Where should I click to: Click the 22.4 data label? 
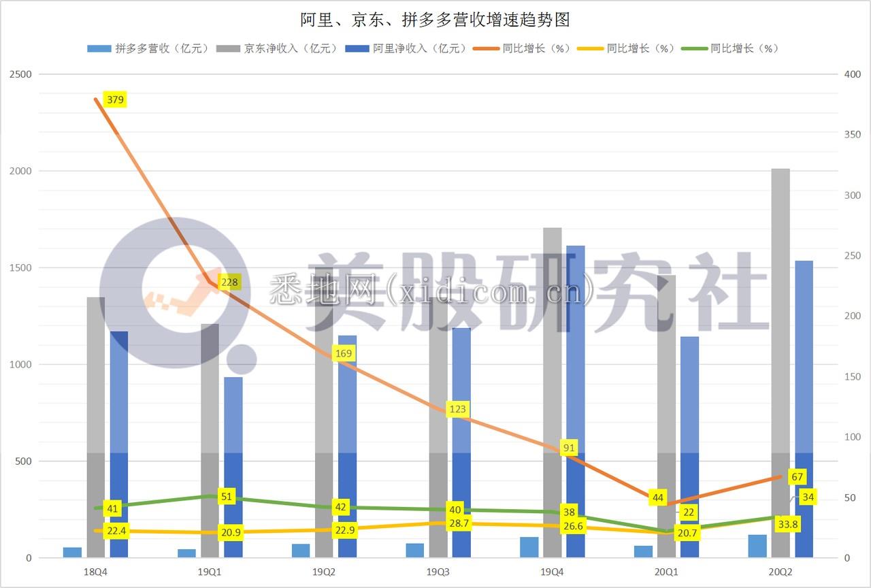click(x=117, y=531)
